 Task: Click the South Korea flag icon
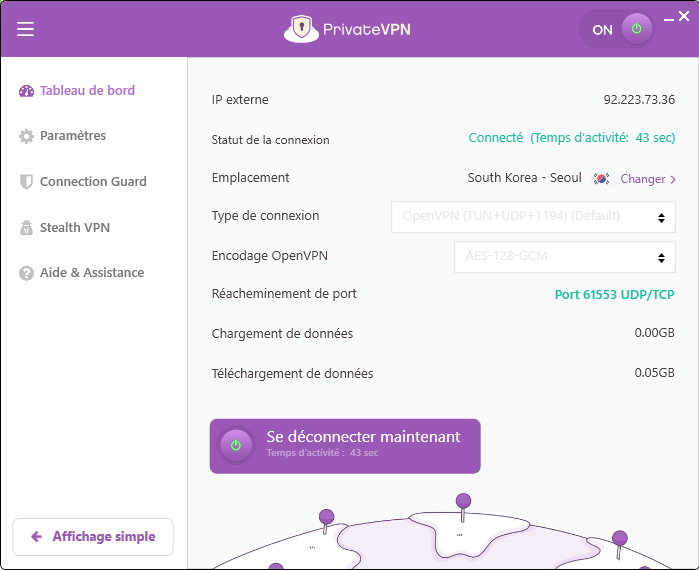601,178
